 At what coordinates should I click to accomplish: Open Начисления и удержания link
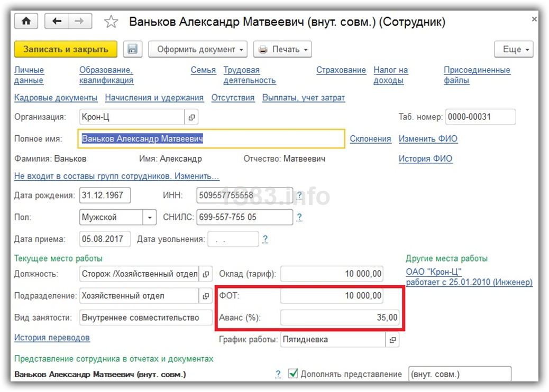154,98
